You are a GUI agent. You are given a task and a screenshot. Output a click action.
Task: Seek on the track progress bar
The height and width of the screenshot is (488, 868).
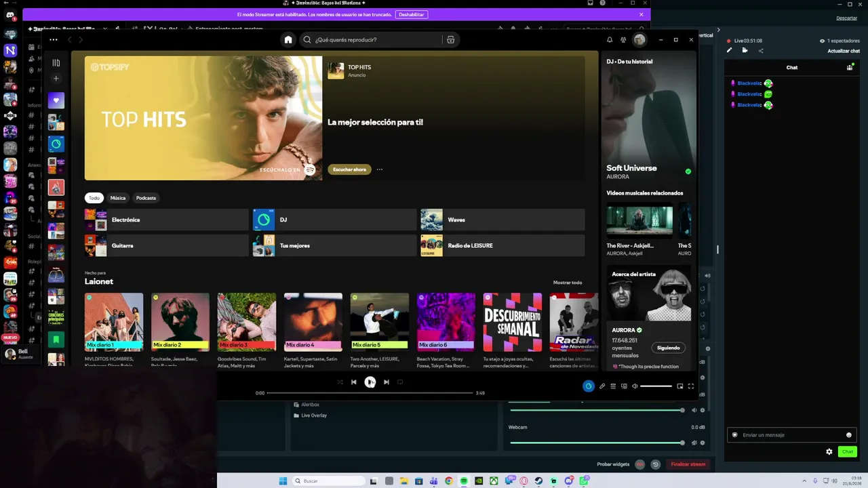point(370,393)
